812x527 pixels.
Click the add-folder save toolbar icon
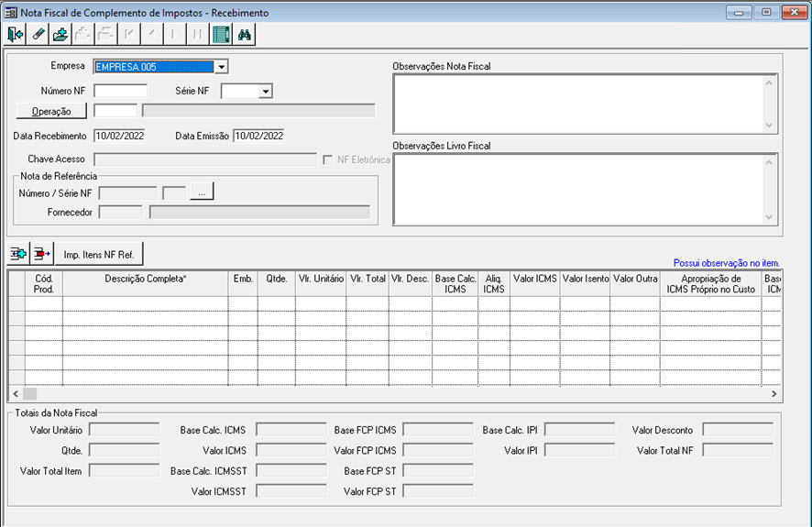[x=60, y=35]
